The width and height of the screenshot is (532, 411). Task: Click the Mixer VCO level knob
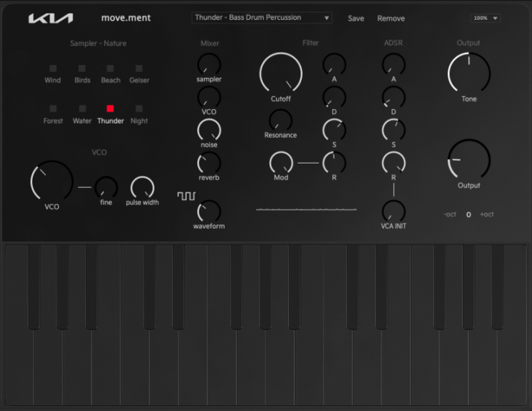[x=209, y=97]
